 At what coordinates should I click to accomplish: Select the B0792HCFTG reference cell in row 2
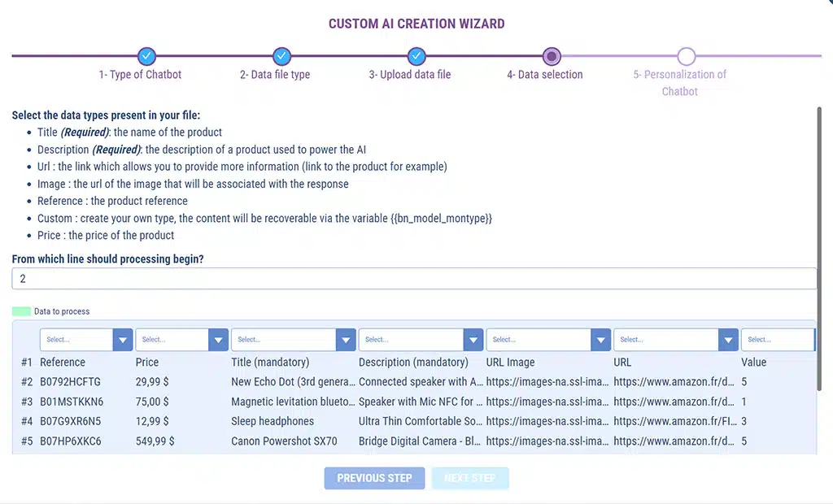coord(71,382)
